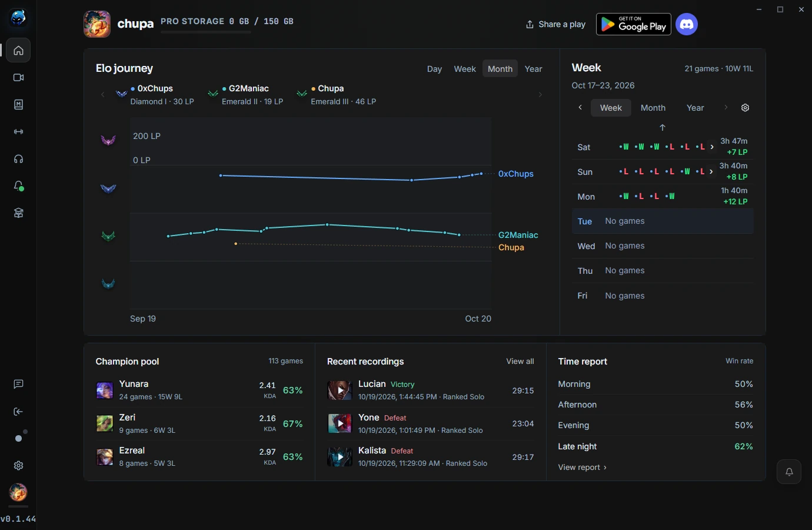Open the stacked cube sidebar icon
812x530 pixels.
18,213
